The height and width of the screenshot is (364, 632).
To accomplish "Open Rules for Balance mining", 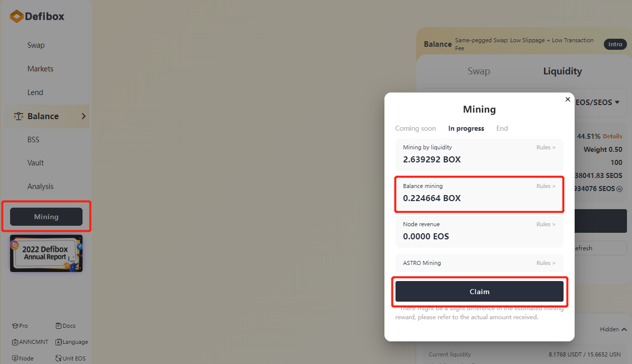I will (x=546, y=186).
